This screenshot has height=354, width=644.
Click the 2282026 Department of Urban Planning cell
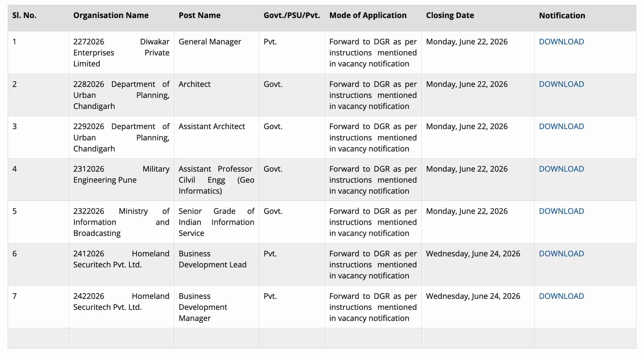(121, 95)
